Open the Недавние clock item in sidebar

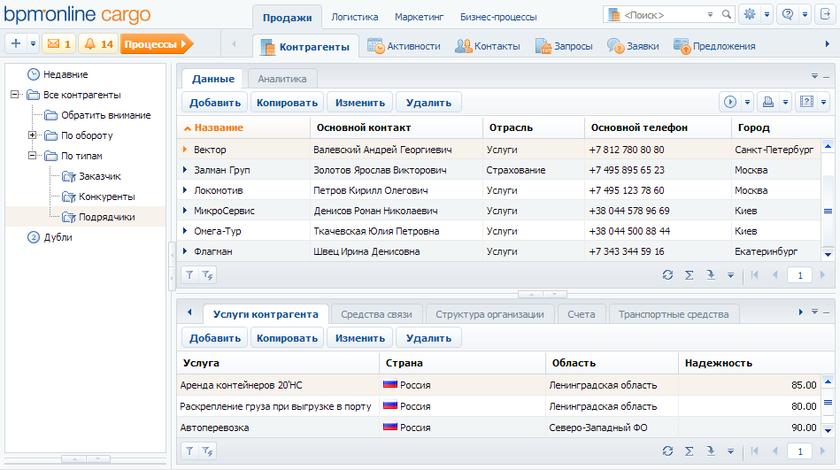[65, 74]
